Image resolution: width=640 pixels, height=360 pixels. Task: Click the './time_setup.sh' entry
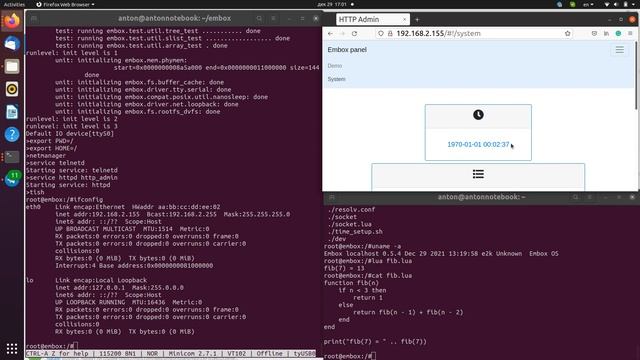355,231
